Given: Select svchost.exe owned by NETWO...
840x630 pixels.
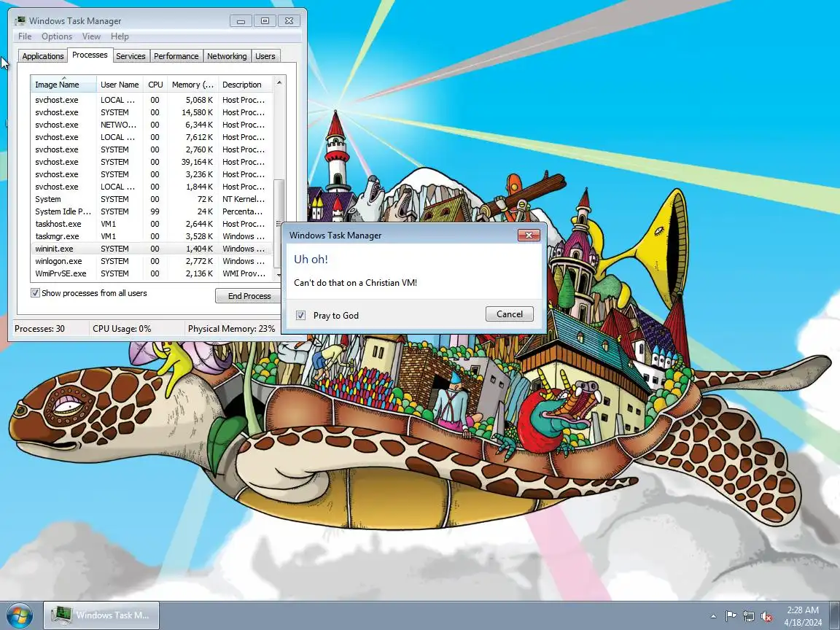Looking at the screenshot, I should tap(152, 125).
